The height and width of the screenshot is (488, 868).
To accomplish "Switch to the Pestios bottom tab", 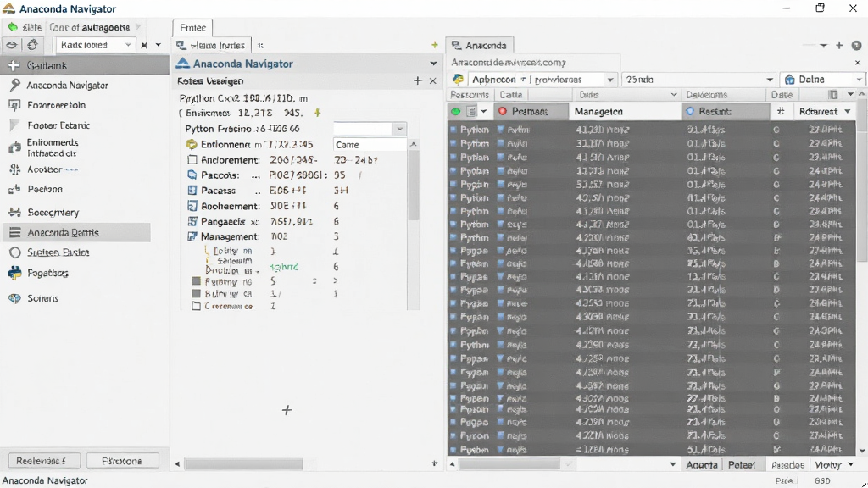I will [787, 465].
